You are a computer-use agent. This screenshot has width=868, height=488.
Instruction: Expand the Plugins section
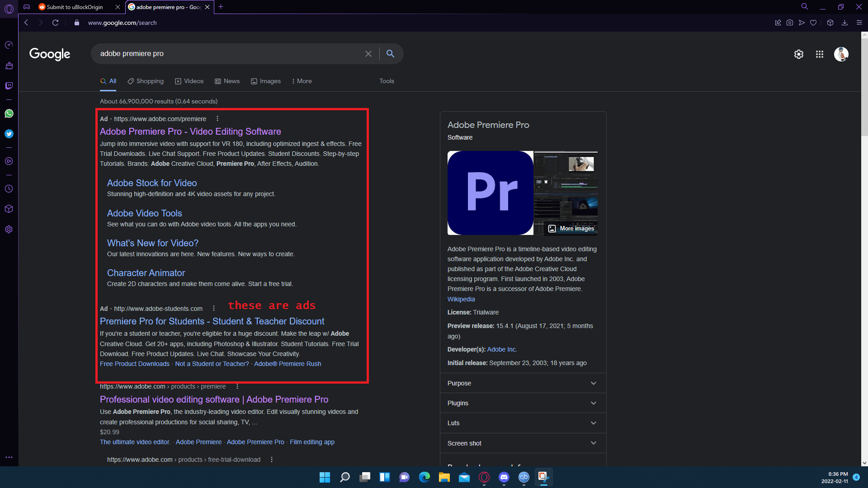[523, 403]
